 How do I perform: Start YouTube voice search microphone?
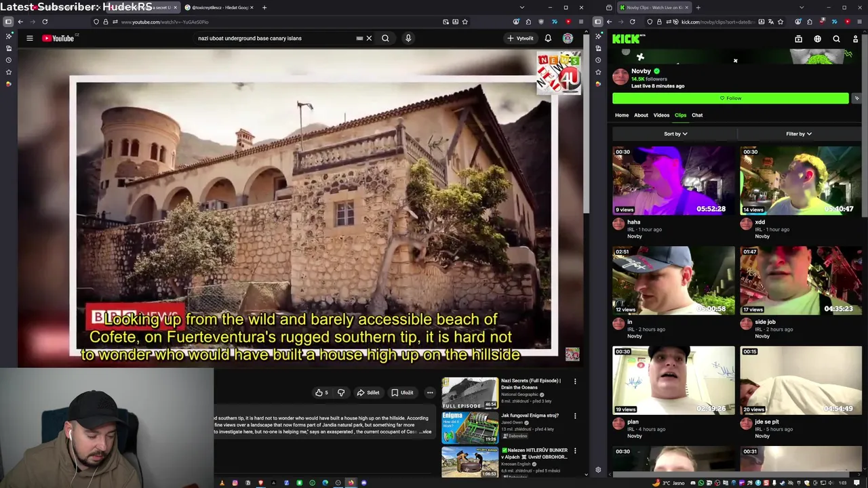pyautogui.click(x=408, y=38)
